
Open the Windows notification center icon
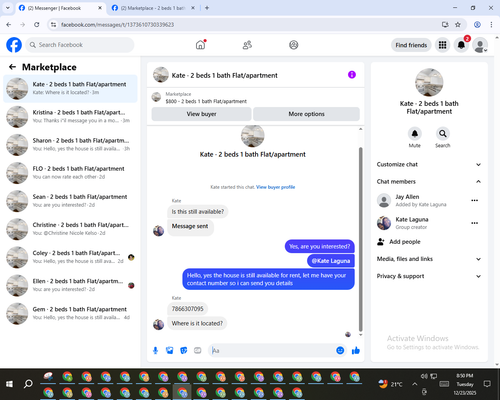[487, 384]
